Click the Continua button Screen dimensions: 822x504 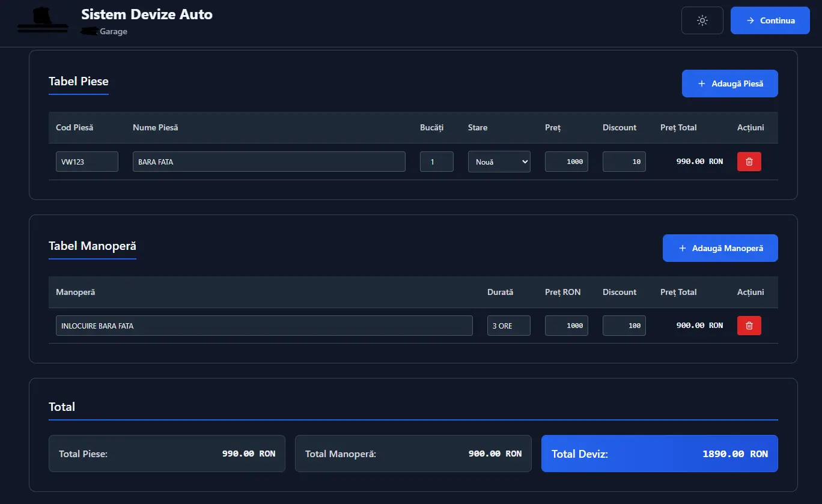(x=770, y=20)
